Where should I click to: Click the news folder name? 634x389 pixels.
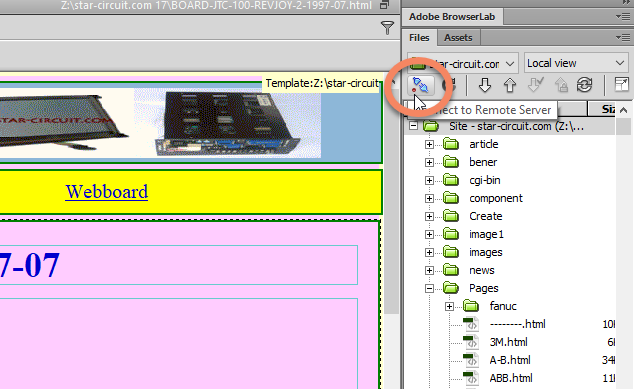coord(482,270)
